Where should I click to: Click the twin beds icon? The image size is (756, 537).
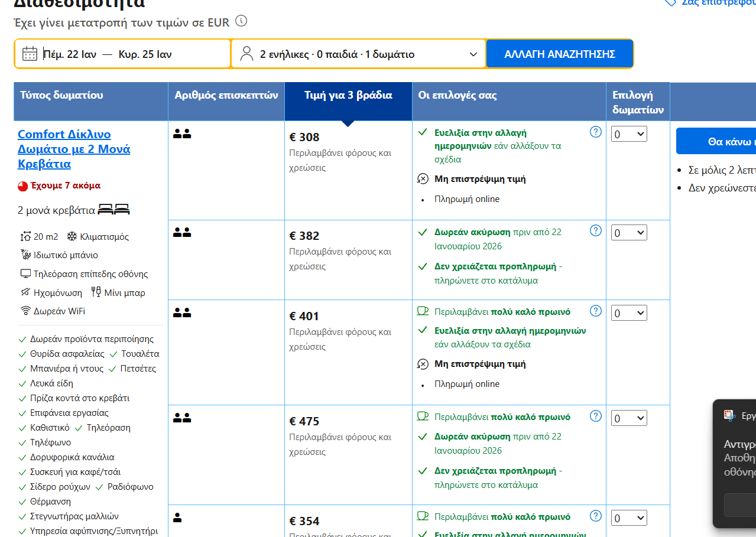113,210
